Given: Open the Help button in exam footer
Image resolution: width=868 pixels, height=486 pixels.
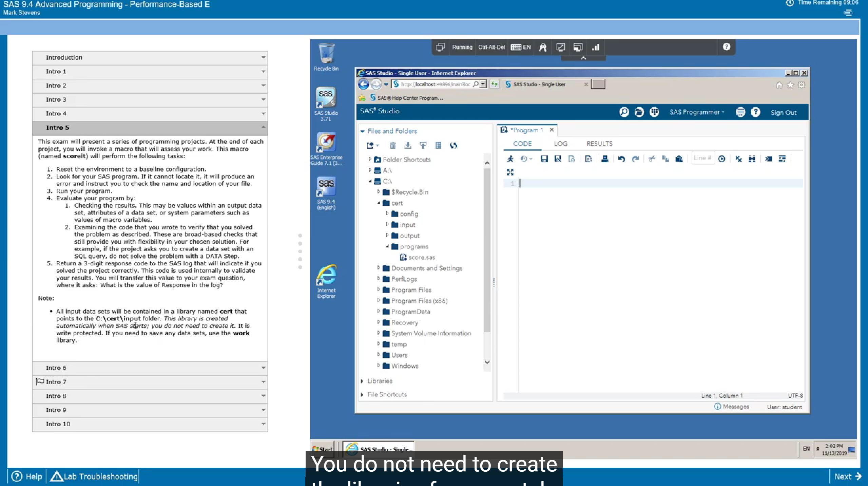Looking at the screenshot, I should (x=27, y=476).
